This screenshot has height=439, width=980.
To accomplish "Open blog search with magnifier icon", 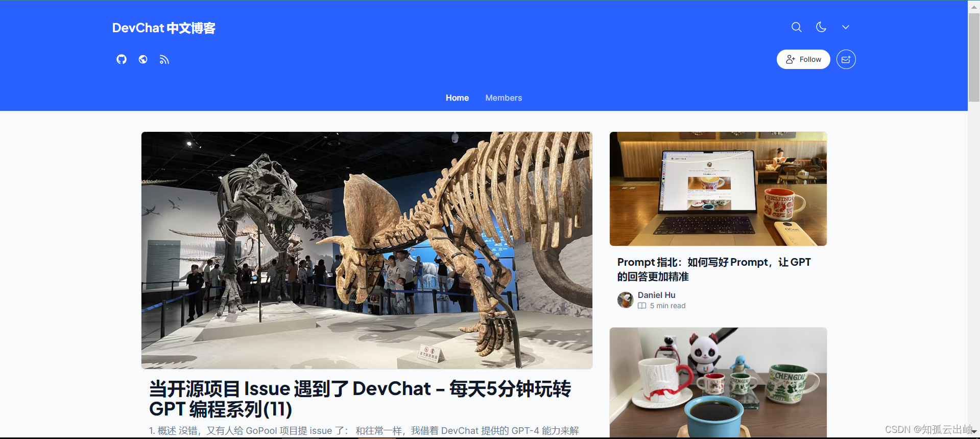I will (x=797, y=27).
